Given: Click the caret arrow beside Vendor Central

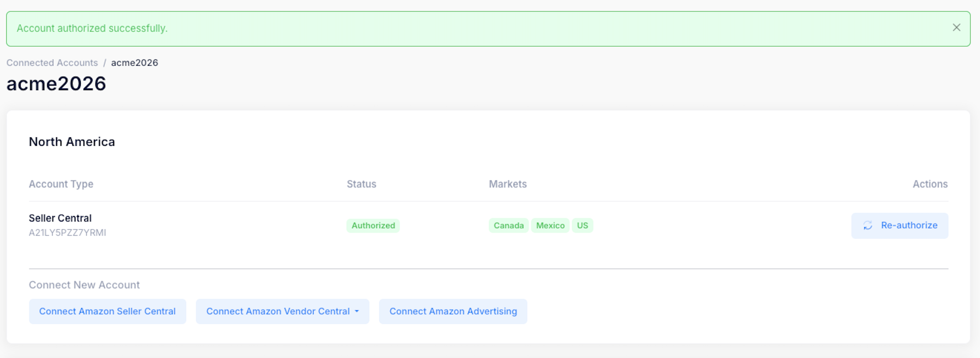Looking at the screenshot, I should click(x=357, y=311).
